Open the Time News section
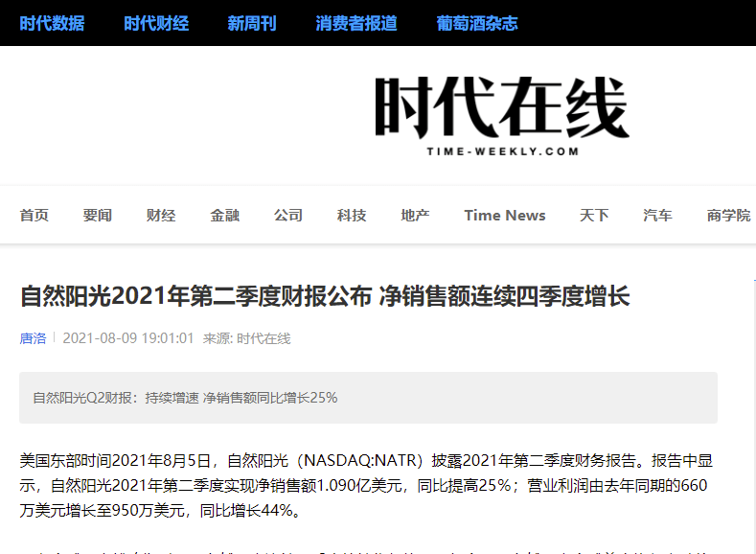Screen dimensions: 756x554 [x=505, y=216]
